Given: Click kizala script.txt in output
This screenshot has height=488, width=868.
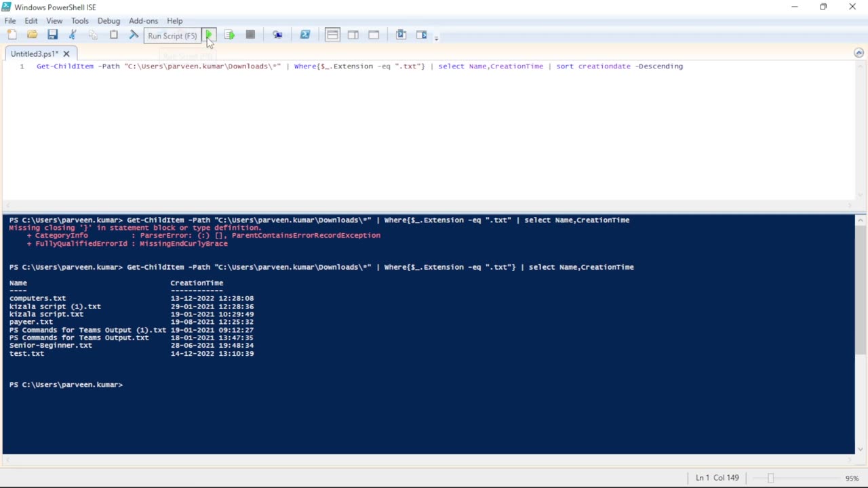Looking at the screenshot, I should [x=46, y=314].
